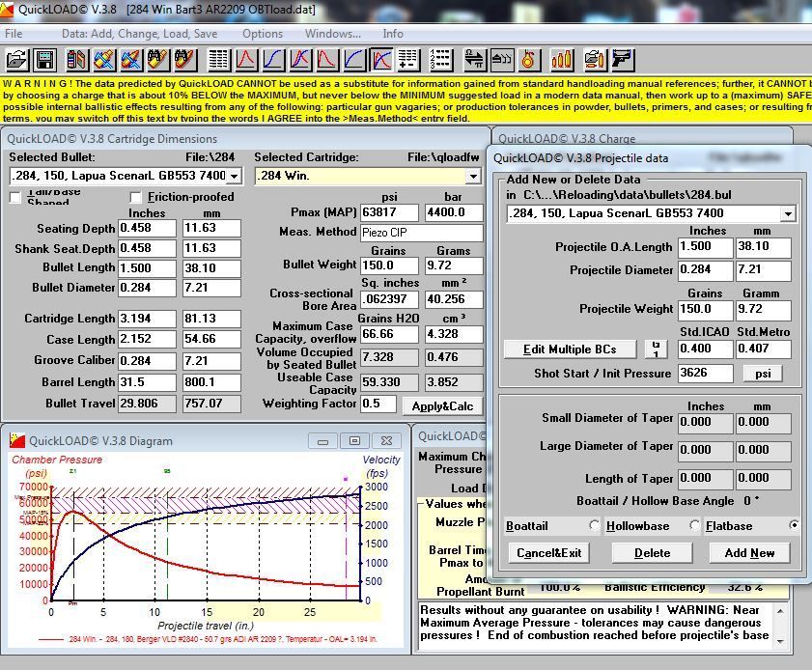Click the results text scrollbar up arrow
The width and height of the screenshot is (812, 670).
click(x=780, y=611)
